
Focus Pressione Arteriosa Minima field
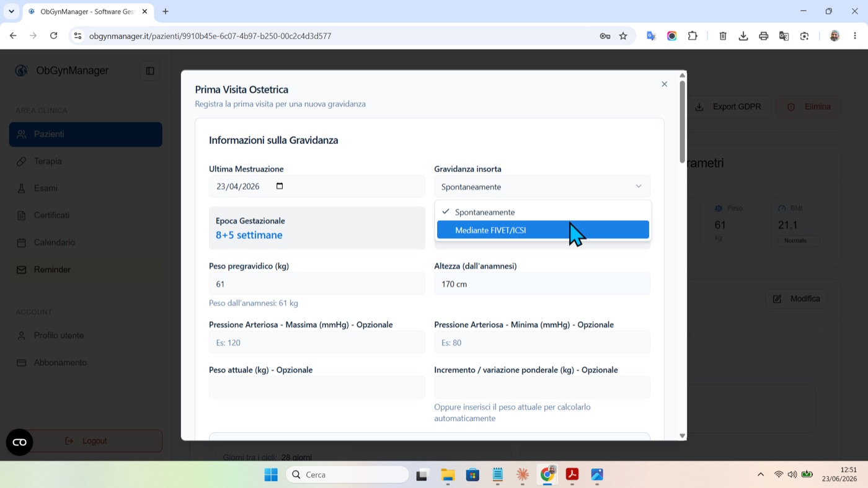coord(542,342)
